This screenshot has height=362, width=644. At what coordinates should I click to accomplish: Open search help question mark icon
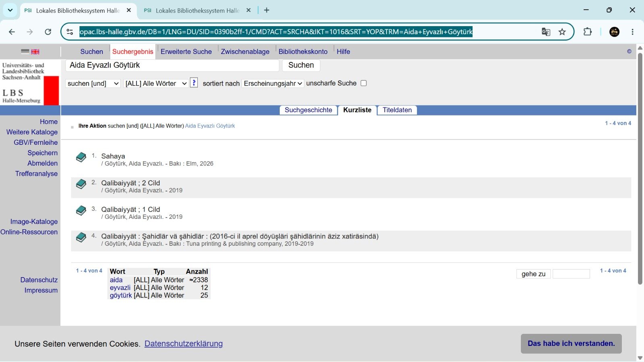coord(194,83)
